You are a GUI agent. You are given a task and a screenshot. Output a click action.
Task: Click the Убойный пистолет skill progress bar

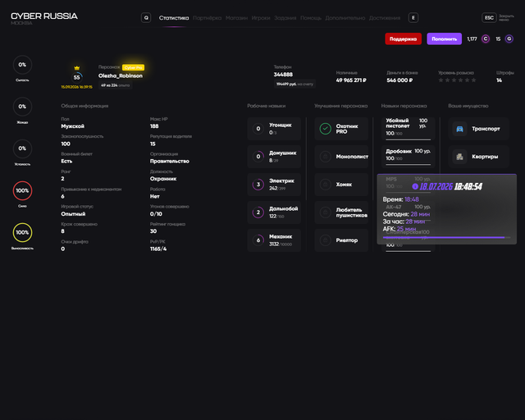(409, 139)
